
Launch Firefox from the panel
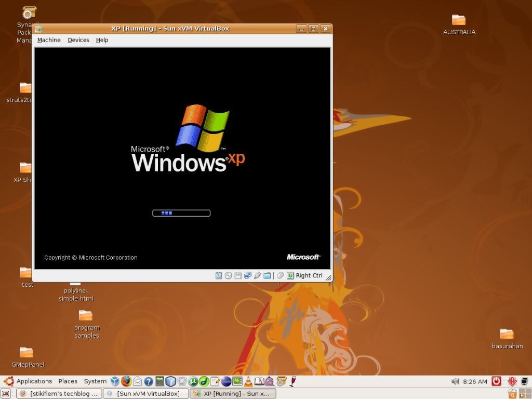click(x=126, y=381)
